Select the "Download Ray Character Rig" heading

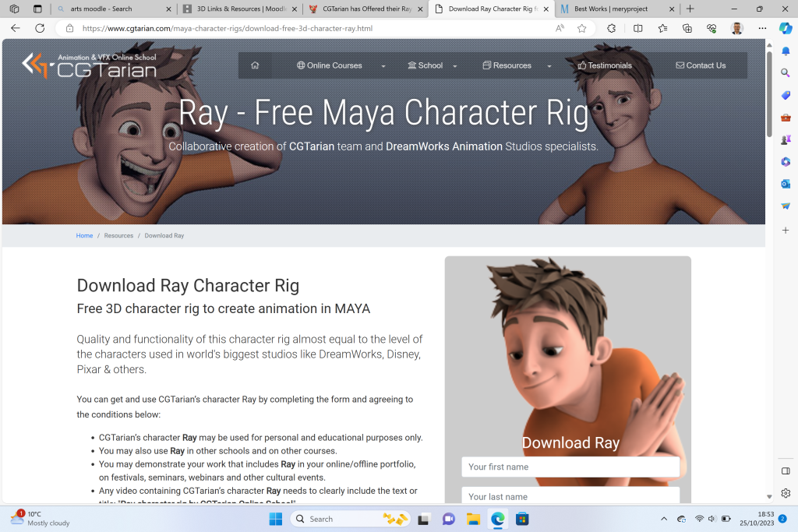point(188,286)
